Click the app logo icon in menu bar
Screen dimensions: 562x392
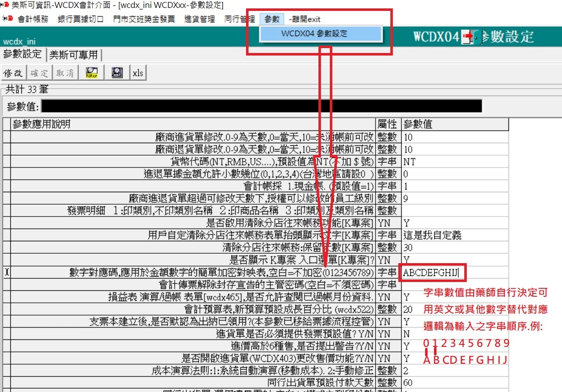(x=7, y=19)
